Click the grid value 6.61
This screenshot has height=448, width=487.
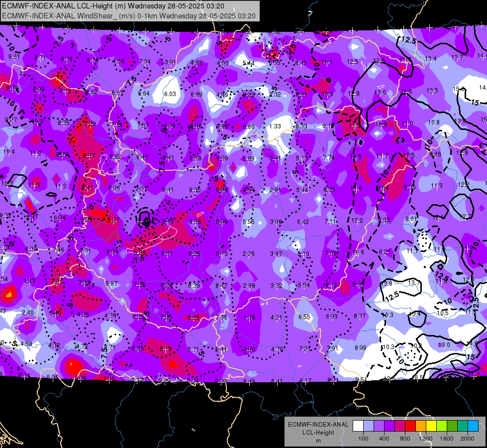pos(167,253)
